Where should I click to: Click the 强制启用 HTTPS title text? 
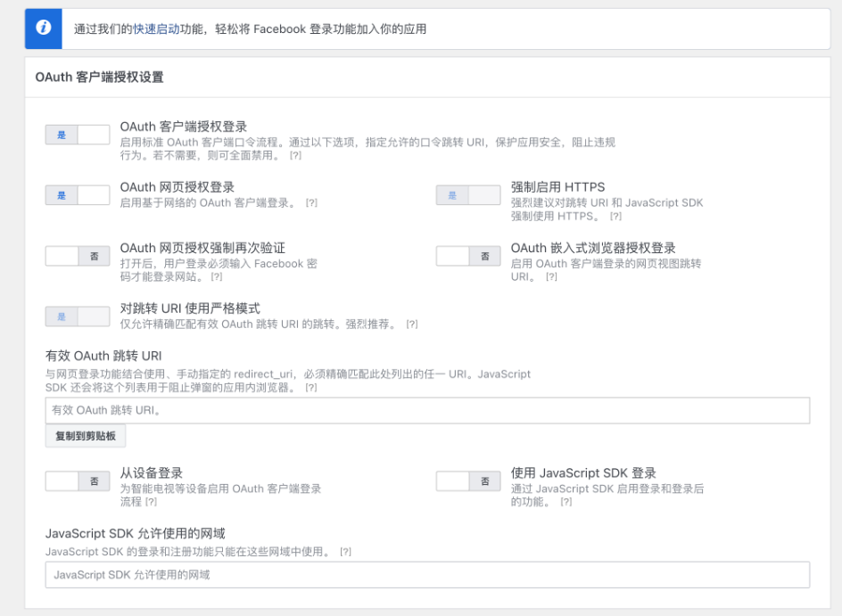pyautogui.click(x=558, y=187)
